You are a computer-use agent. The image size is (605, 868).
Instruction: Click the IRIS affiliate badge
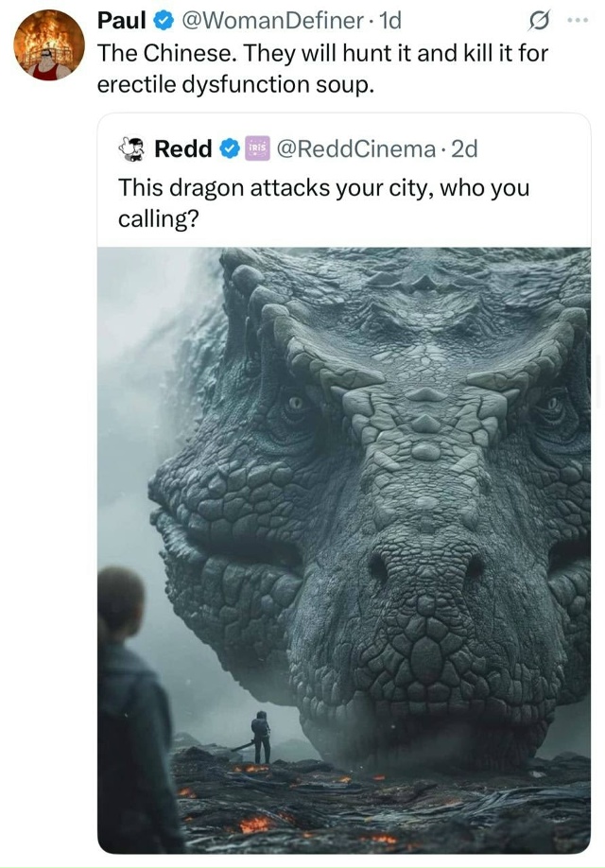click(256, 148)
